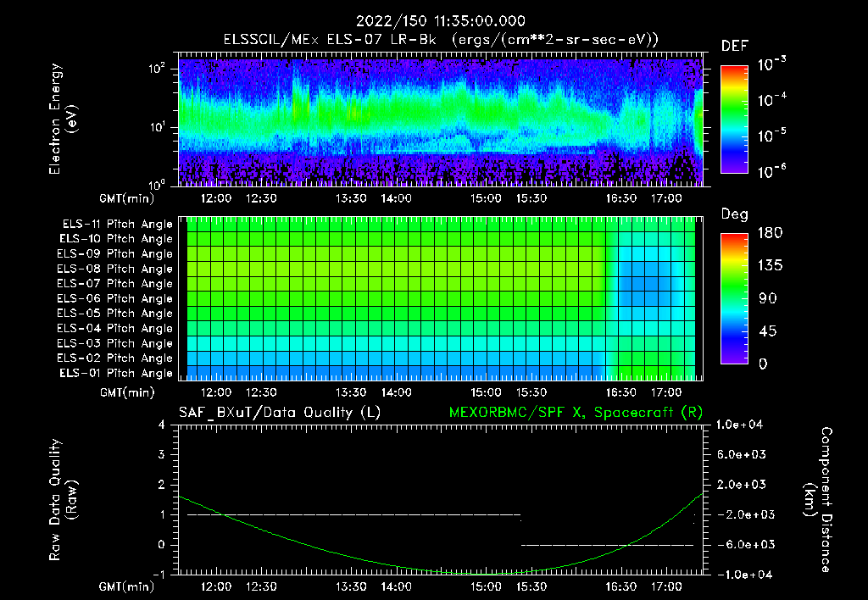Click the Deg legend heading
Viewport: 868px width, 600px height.
pyautogui.click(x=735, y=214)
